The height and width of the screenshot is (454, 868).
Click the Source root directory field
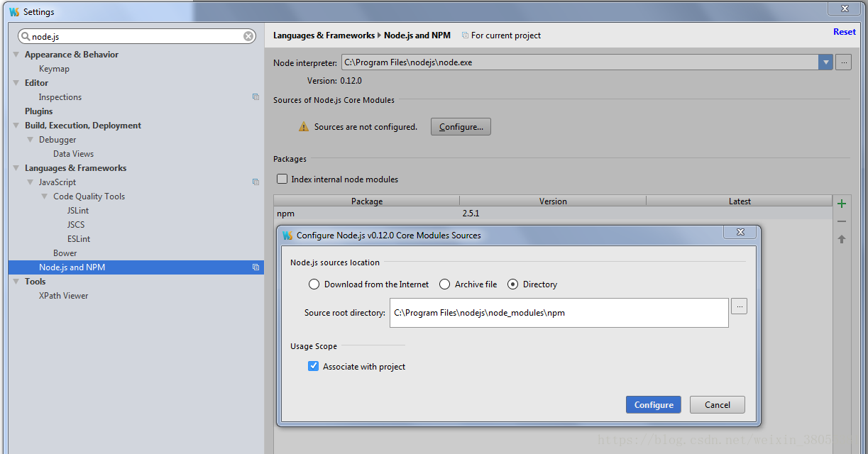(x=559, y=313)
